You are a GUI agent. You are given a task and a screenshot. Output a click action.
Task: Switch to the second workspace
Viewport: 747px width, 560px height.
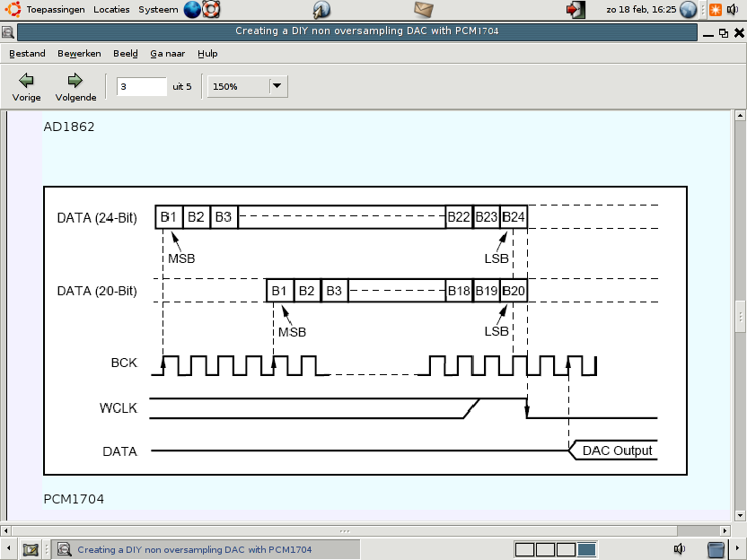pos(545,549)
